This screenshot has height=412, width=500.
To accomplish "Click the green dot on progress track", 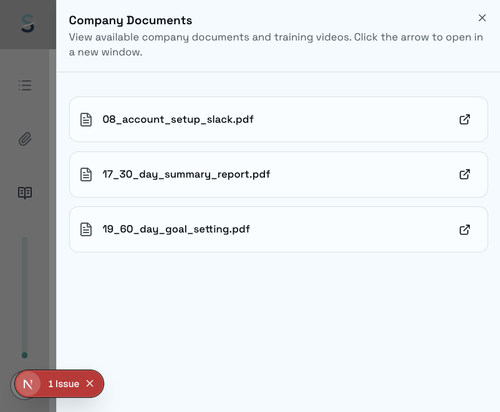I will tap(25, 355).
